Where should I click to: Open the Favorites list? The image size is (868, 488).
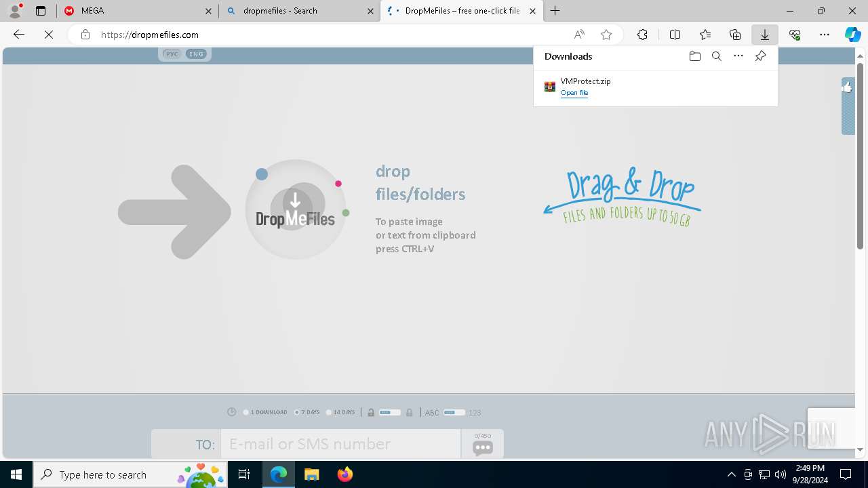(705, 35)
